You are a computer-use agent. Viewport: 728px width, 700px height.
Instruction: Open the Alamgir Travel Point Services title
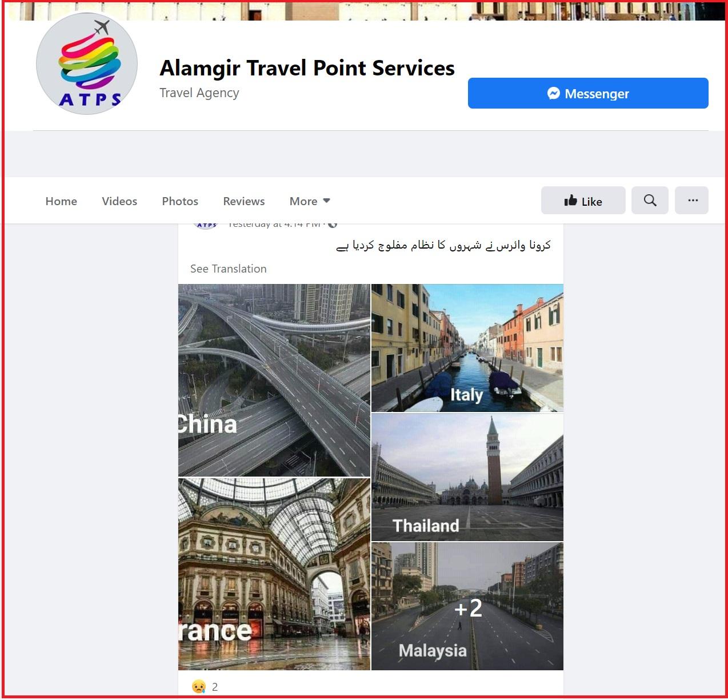[307, 68]
